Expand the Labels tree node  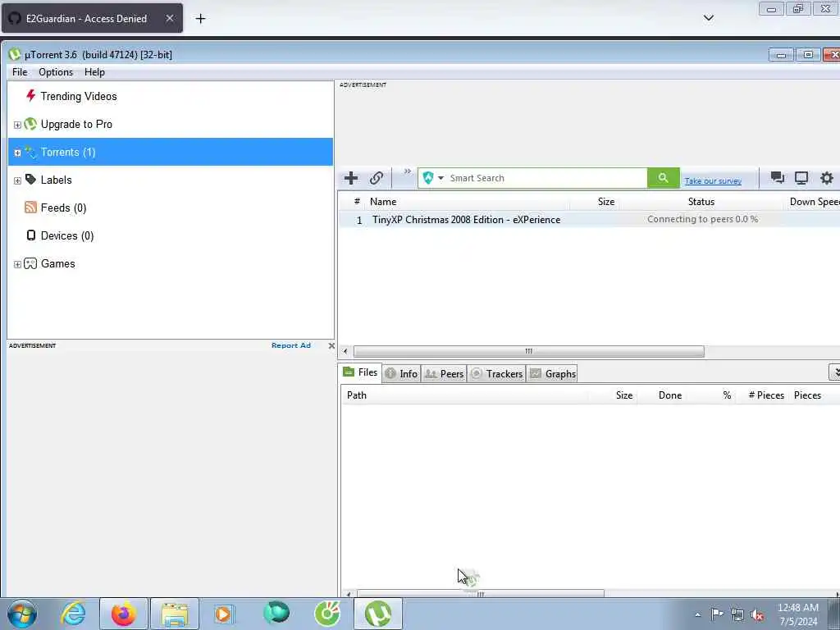(17, 180)
